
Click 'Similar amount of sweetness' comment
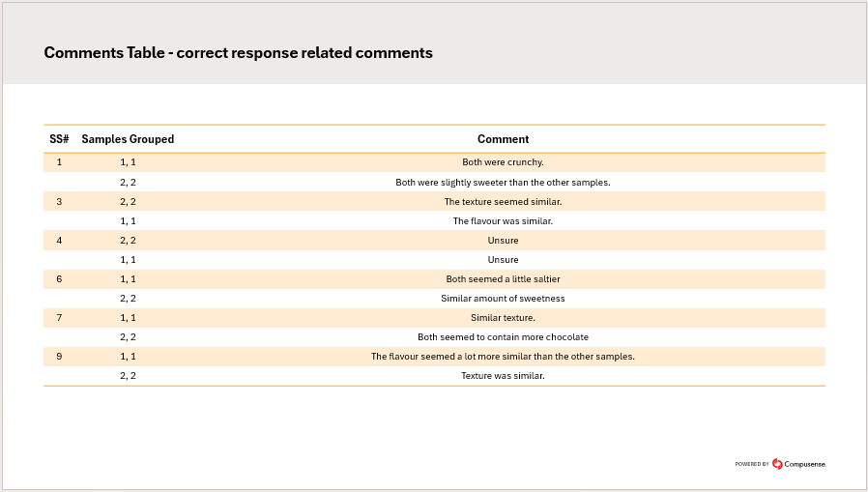point(503,299)
